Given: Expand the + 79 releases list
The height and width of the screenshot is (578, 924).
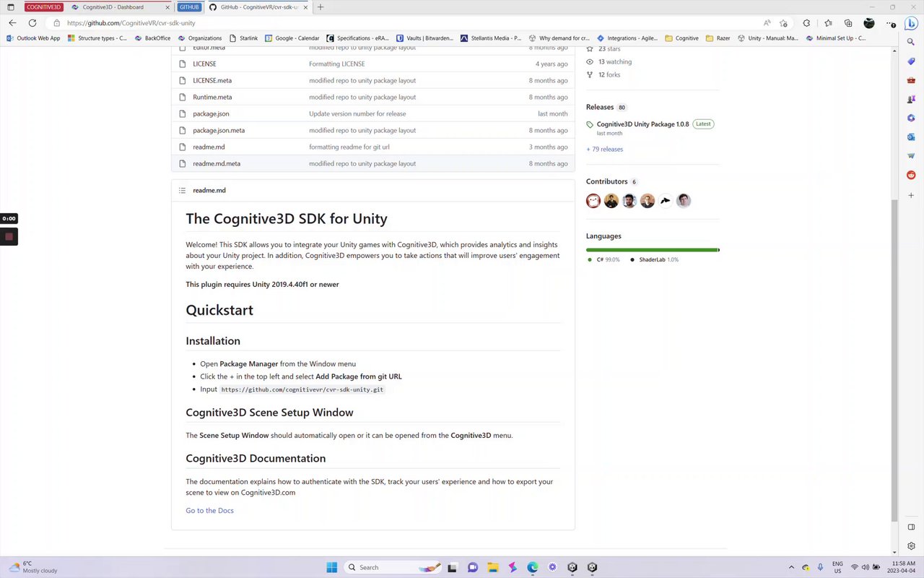Looking at the screenshot, I should (x=604, y=149).
